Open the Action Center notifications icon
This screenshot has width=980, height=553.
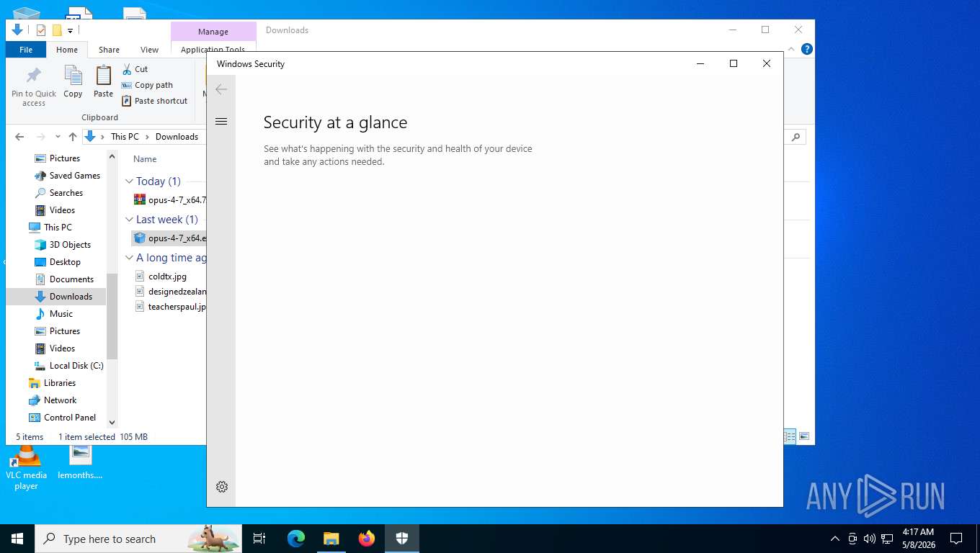pyautogui.click(x=956, y=539)
